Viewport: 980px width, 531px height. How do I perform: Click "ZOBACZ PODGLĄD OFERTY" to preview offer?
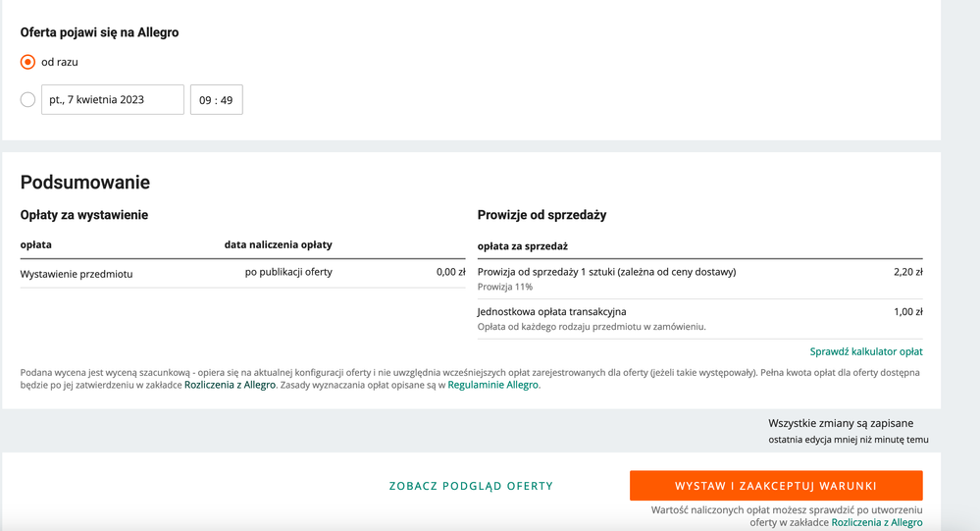471,486
